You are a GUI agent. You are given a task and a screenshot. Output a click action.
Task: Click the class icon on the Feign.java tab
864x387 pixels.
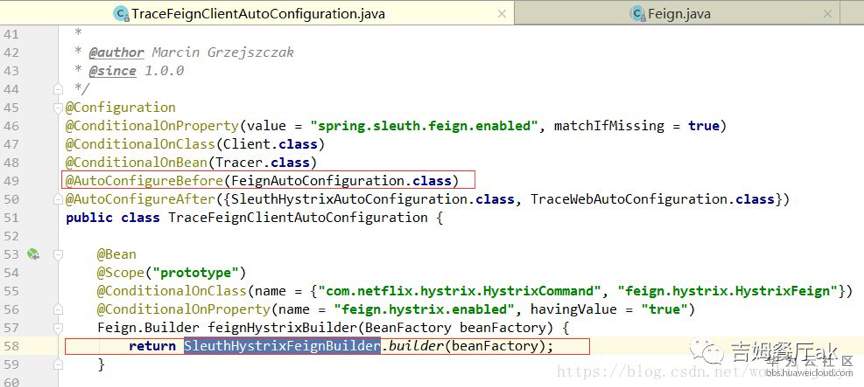[638, 14]
